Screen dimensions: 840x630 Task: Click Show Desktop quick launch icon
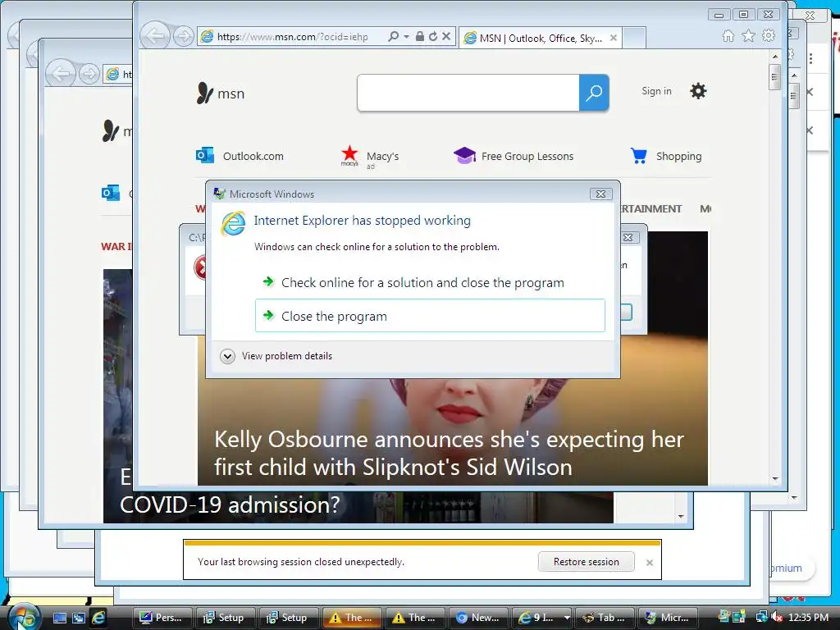(59, 618)
